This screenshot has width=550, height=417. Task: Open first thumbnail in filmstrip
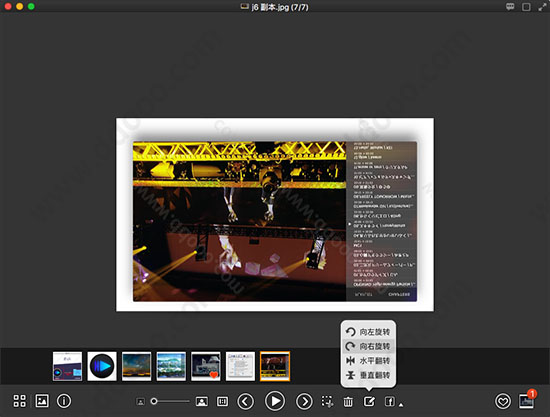(x=67, y=366)
